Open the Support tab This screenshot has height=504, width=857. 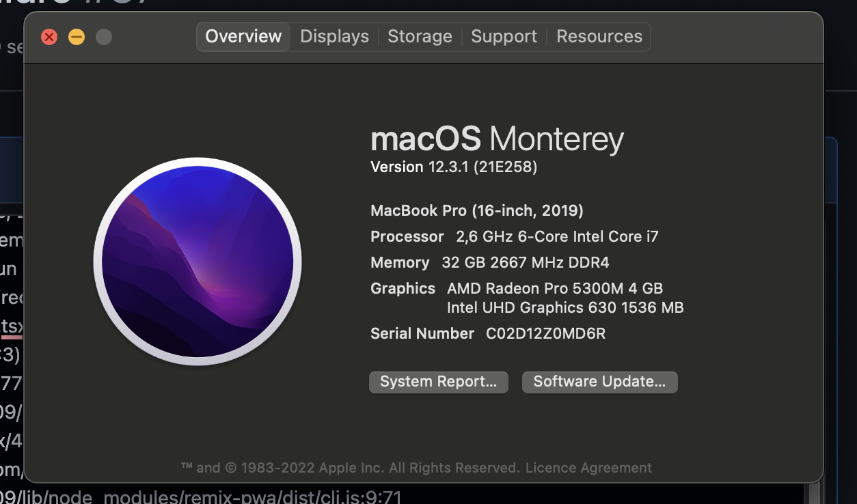(x=504, y=36)
